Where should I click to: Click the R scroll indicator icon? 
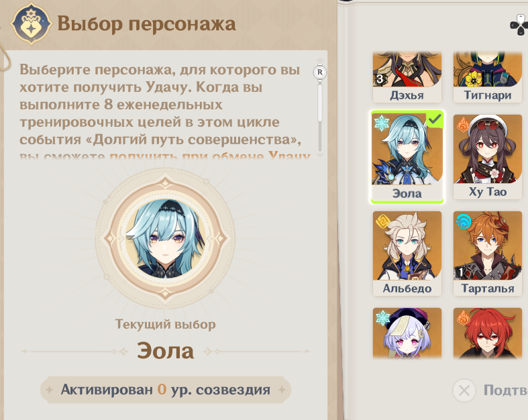[x=319, y=72]
